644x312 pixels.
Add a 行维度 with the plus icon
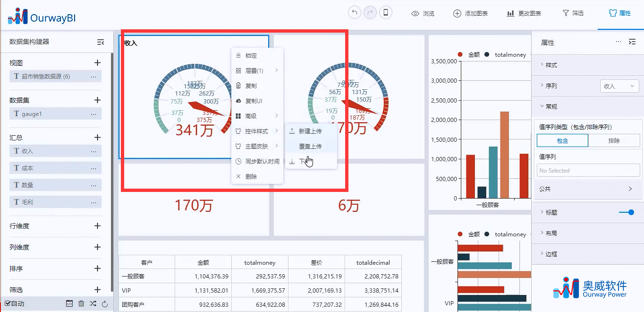(x=97, y=226)
